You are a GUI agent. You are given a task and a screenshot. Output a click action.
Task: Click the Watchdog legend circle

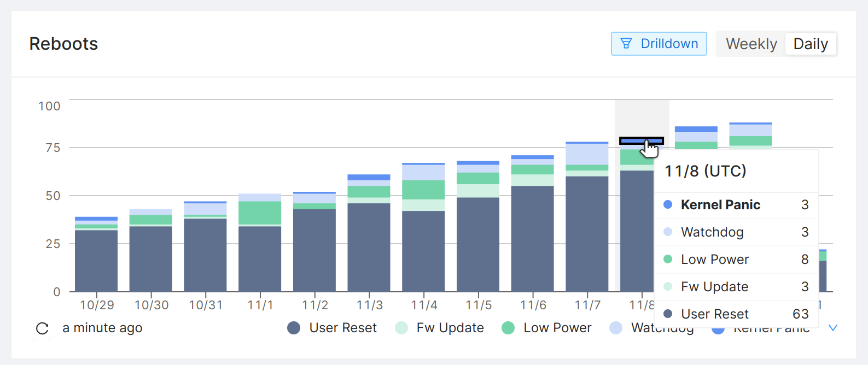616,328
